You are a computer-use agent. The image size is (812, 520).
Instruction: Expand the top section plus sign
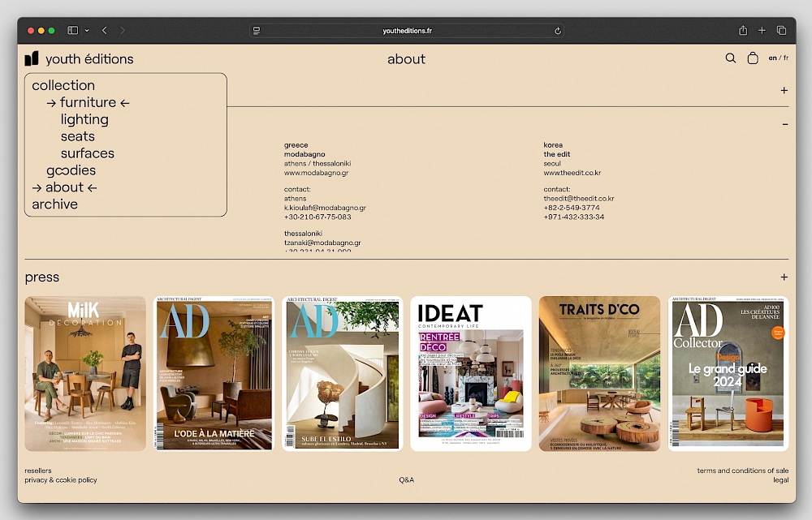tap(784, 91)
